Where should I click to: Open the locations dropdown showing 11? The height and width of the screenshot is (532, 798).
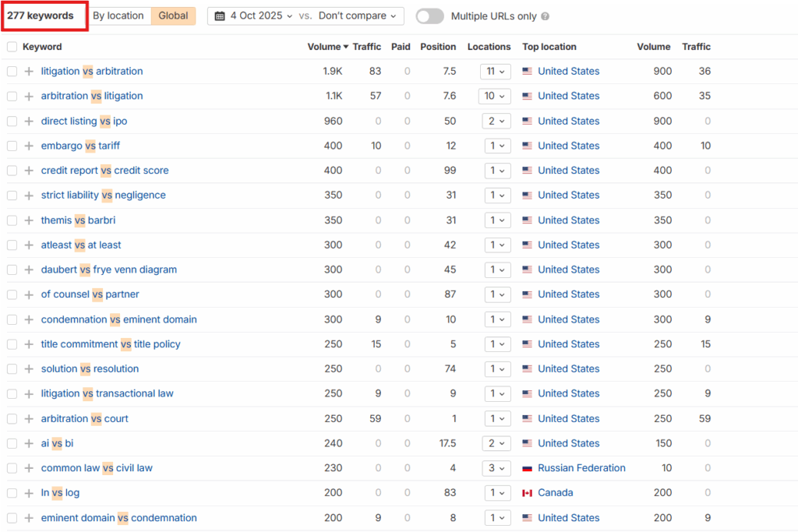(495, 72)
